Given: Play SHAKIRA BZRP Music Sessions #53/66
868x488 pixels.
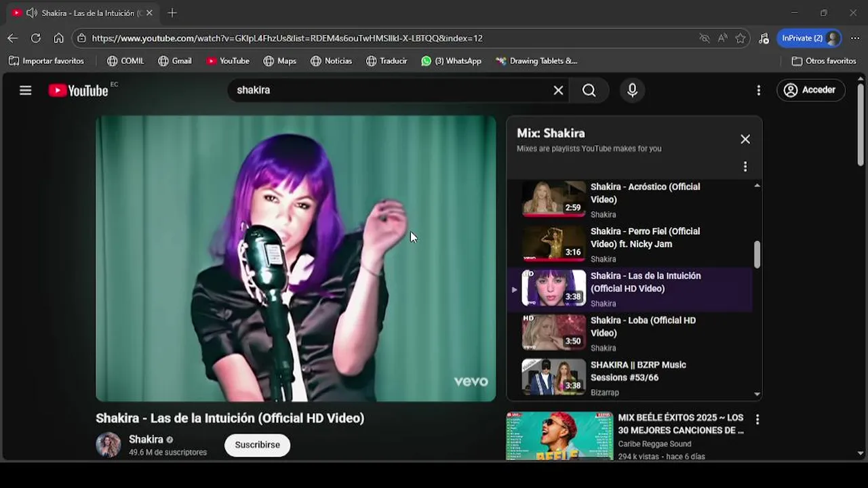Looking at the screenshot, I should point(629,378).
